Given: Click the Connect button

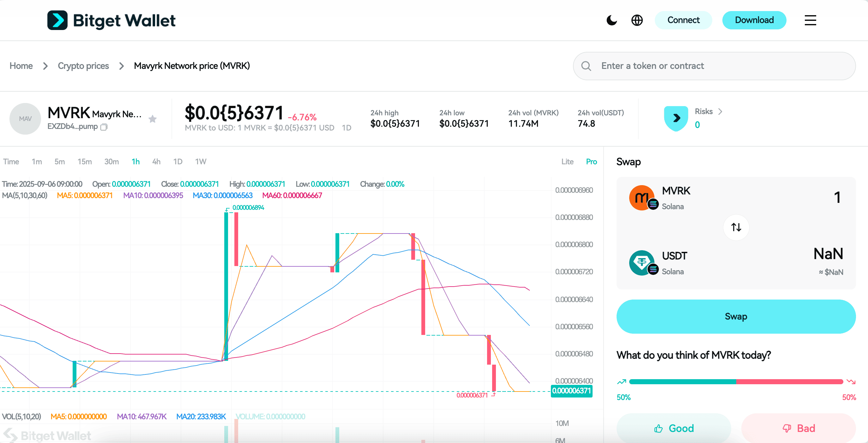Looking at the screenshot, I should [x=683, y=20].
